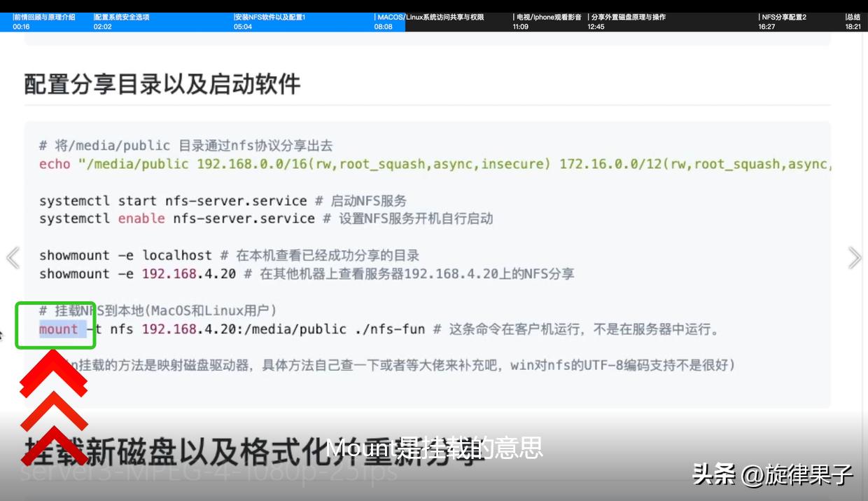This screenshot has width=868, height=501.
Task: Click the right slide navigation chevron
Action: (x=855, y=258)
